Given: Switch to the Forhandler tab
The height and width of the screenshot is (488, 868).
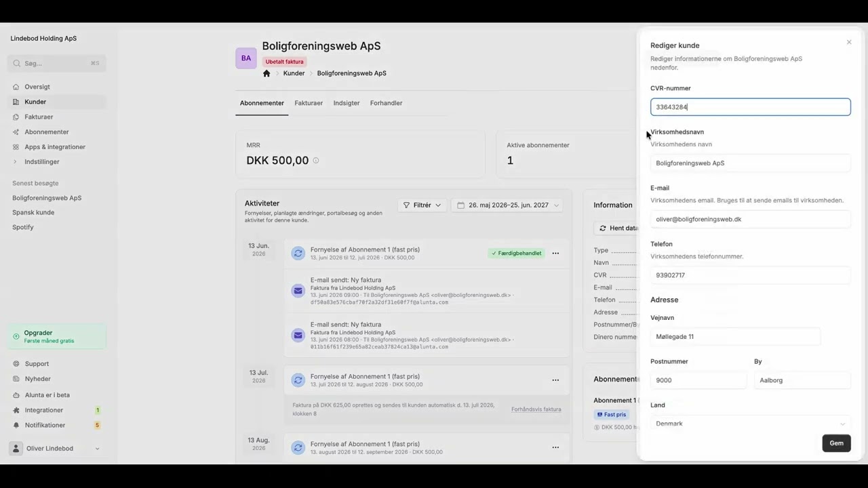Looking at the screenshot, I should pos(386,103).
